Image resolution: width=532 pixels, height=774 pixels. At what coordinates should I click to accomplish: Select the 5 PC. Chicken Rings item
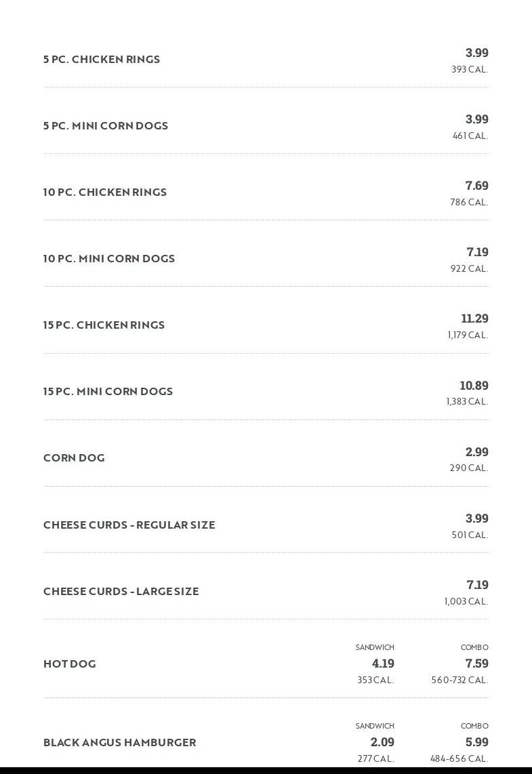pyautogui.click(x=102, y=60)
